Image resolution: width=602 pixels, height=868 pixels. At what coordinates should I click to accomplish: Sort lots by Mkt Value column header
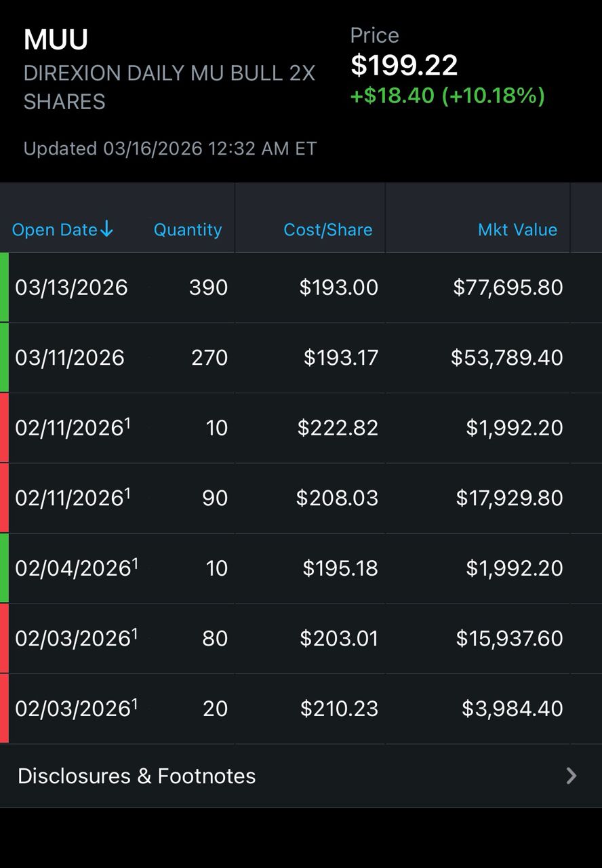[517, 230]
